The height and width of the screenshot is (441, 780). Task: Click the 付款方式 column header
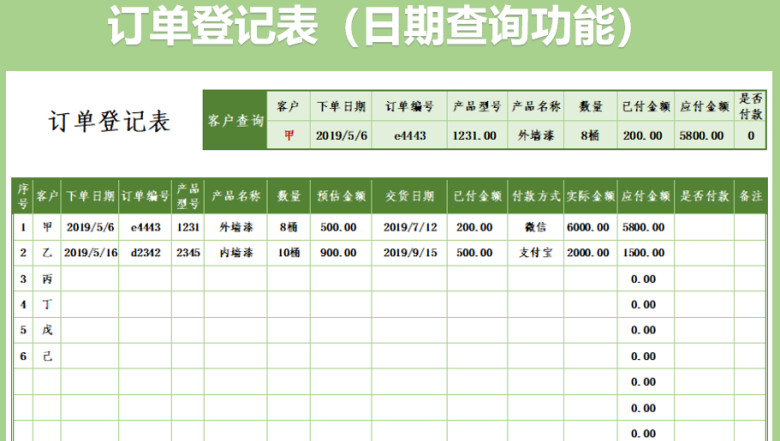(x=536, y=196)
